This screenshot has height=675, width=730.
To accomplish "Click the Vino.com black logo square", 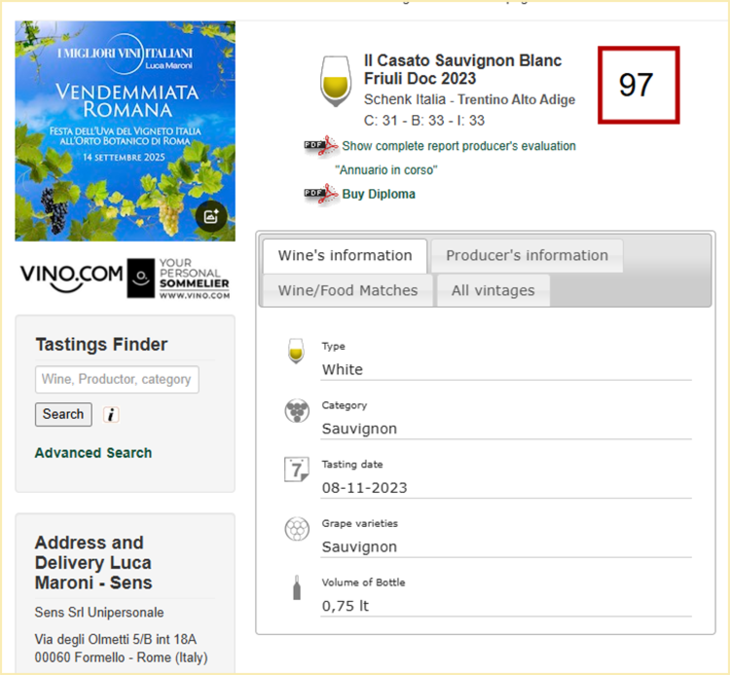I will click(141, 278).
